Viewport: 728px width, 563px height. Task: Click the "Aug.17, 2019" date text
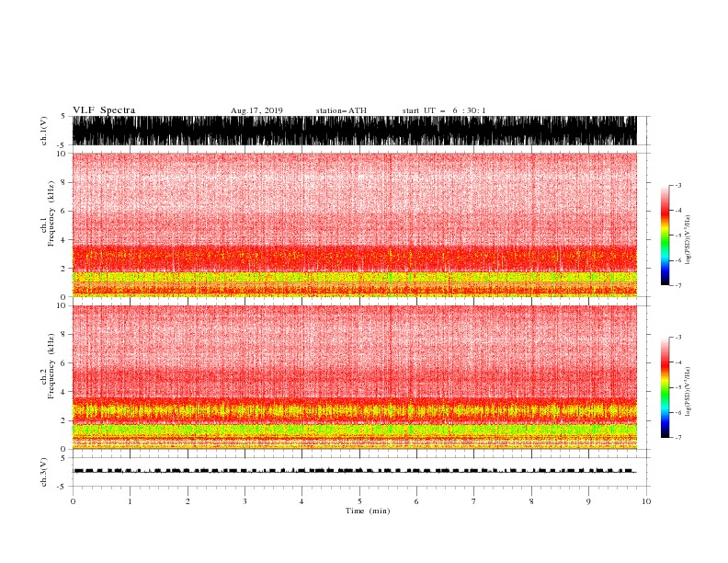[x=256, y=110]
